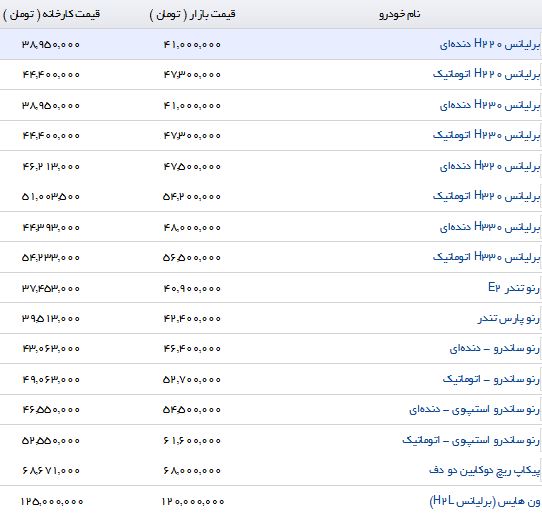The image size is (542, 513).
Task: Select market price 54,200,000 cell
Action: tap(192, 197)
